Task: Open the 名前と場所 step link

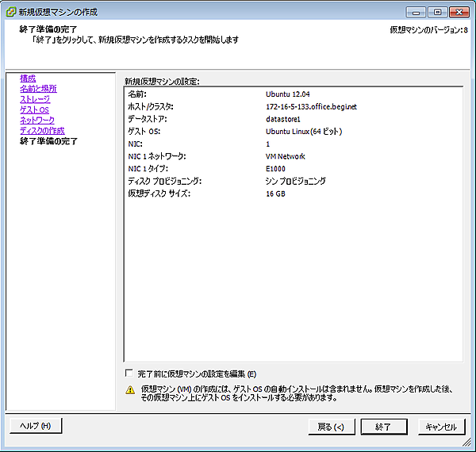Action: [x=38, y=89]
